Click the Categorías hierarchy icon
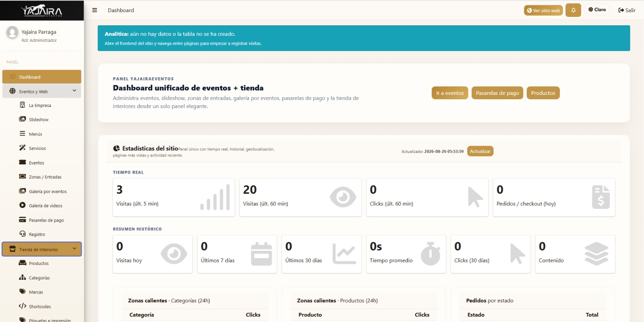The width and height of the screenshot is (644, 322). click(23, 277)
